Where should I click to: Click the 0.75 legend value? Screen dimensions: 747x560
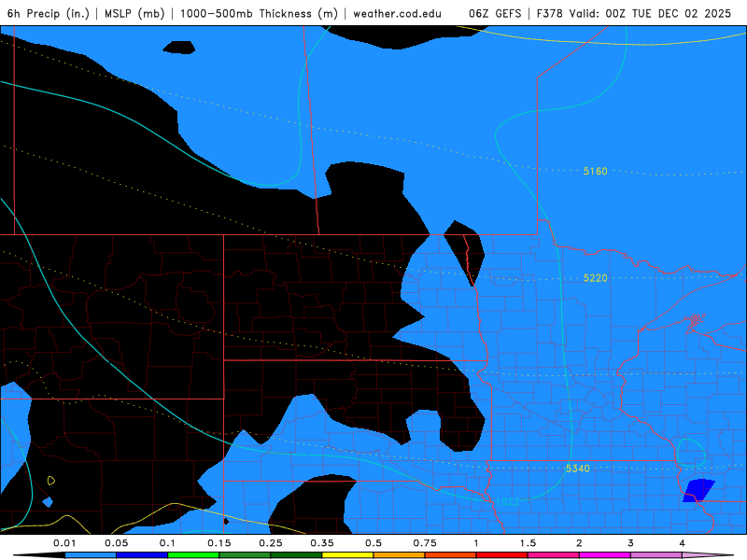pos(425,543)
